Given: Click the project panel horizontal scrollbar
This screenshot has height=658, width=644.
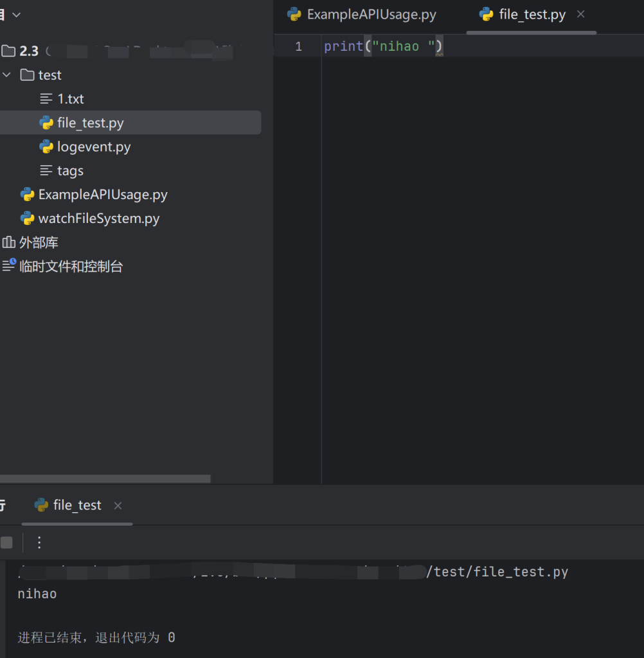Looking at the screenshot, I should tap(105, 479).
